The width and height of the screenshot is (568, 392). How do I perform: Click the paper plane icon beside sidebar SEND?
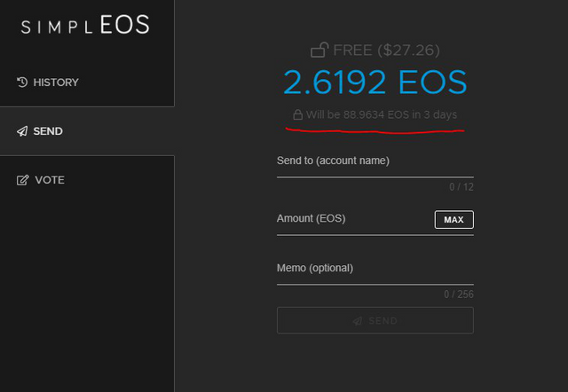[x=23, y=131]
